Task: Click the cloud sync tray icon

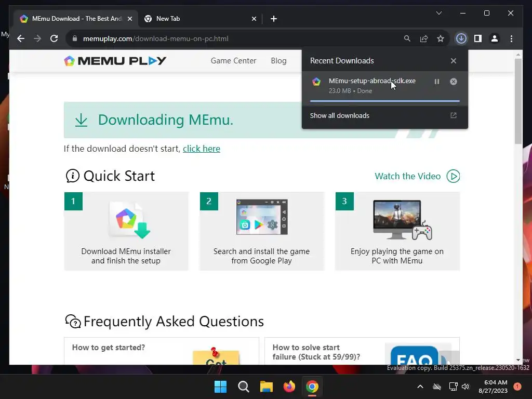Action: (437, 387)
